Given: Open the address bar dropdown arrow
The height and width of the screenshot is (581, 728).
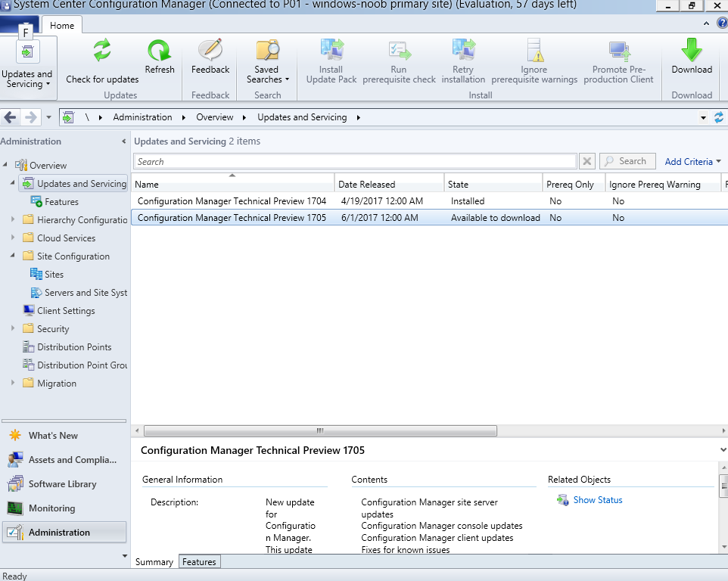Looking at the screenshot, I should click(x=703, y=118).
